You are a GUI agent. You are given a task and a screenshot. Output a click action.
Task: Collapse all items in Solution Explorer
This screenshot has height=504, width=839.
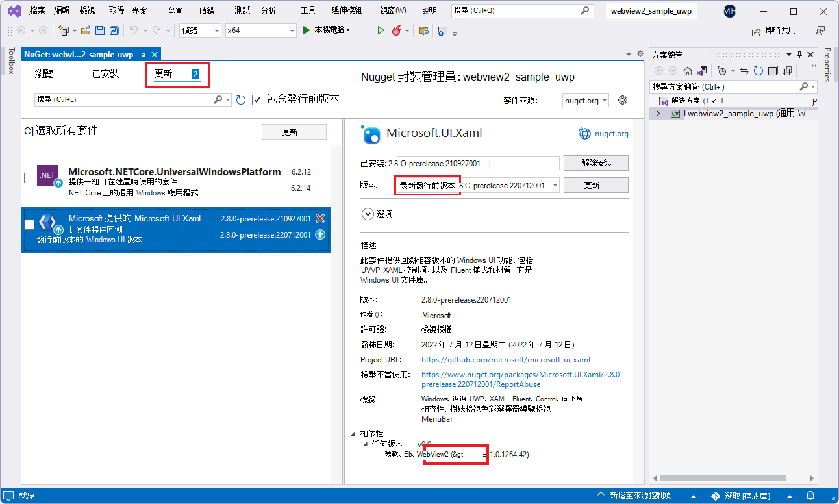pos(772,70)
